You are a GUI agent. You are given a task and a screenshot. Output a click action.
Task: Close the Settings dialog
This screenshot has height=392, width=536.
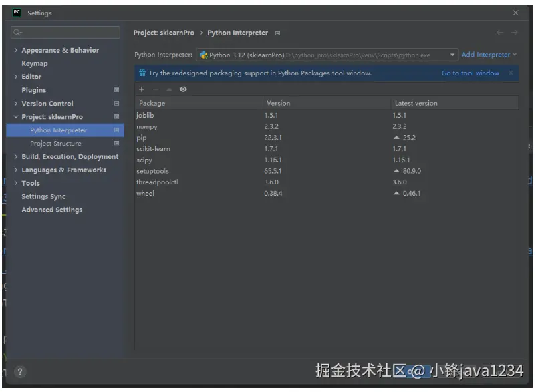[x=515, y=13]
